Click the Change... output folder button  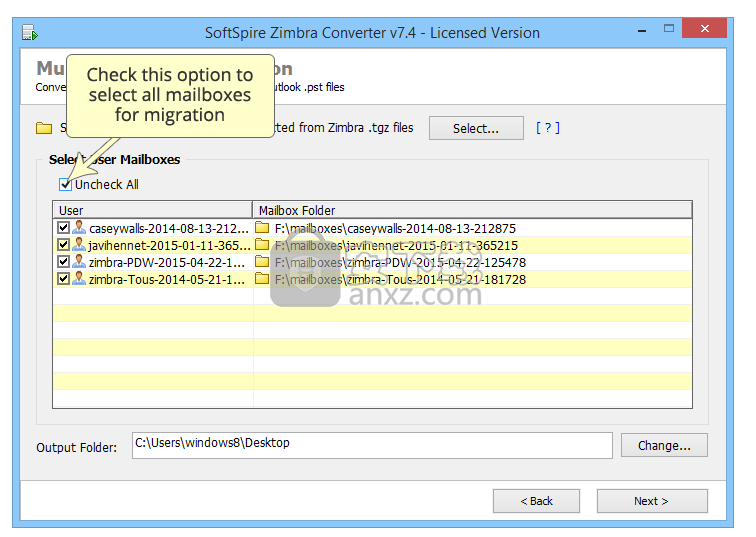coord(664,445)
